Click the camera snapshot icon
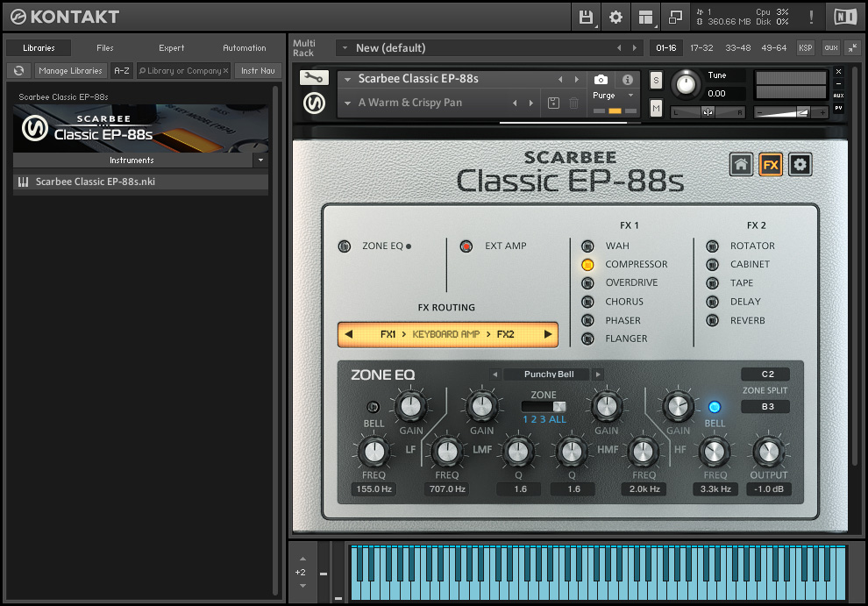The image size is (868, 606). tap(601, 79)
